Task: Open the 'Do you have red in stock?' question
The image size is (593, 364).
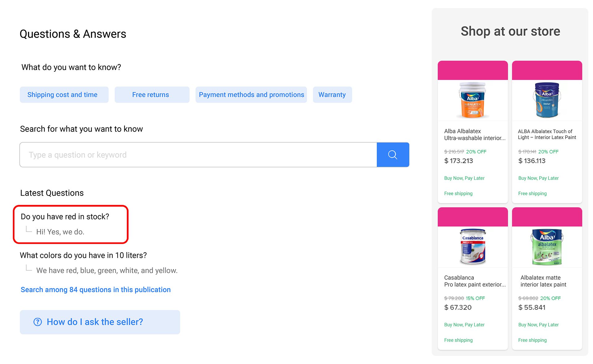Action: (x=65, y=217)
